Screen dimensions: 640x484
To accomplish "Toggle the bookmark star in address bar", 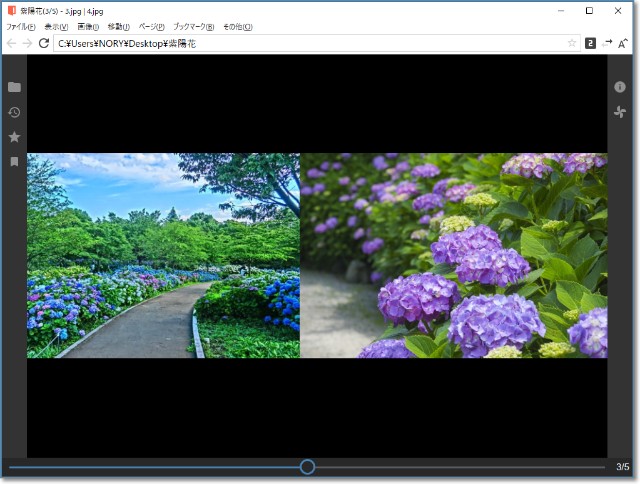I will click(x=572, y=44).
